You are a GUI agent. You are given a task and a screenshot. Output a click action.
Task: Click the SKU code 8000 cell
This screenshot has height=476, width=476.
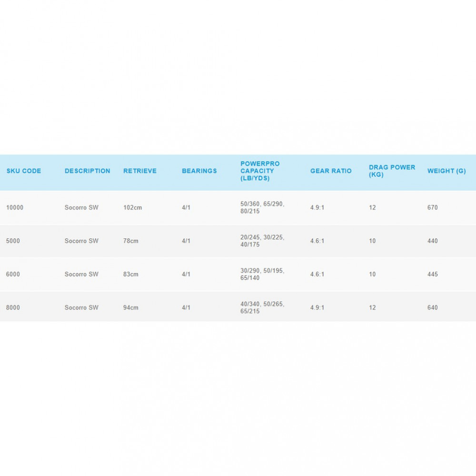click(x=13, y=307)
